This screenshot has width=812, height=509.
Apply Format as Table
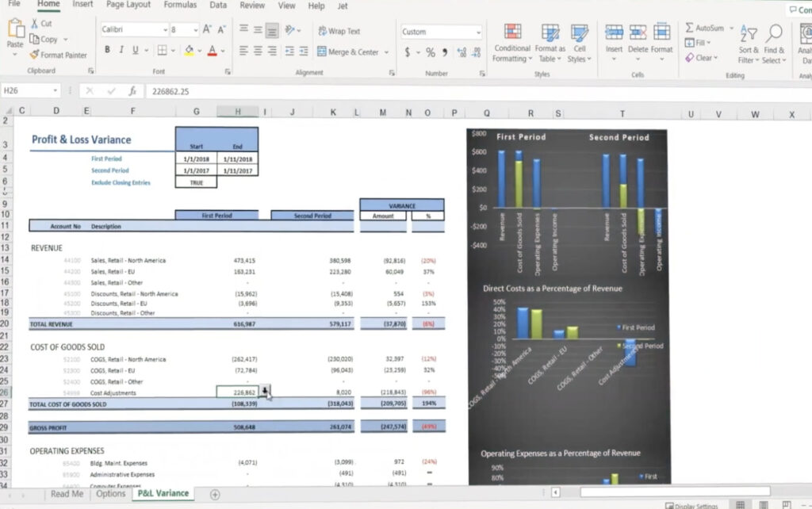point(550,41)
